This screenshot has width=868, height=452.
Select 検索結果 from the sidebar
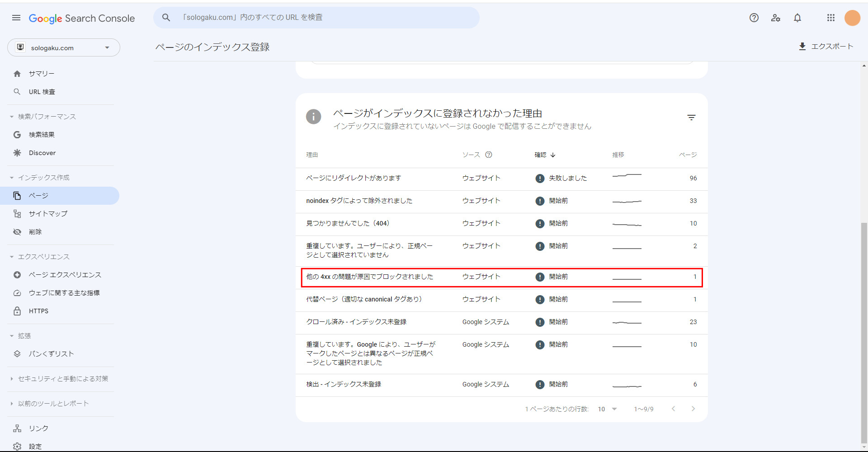[42, 135]
